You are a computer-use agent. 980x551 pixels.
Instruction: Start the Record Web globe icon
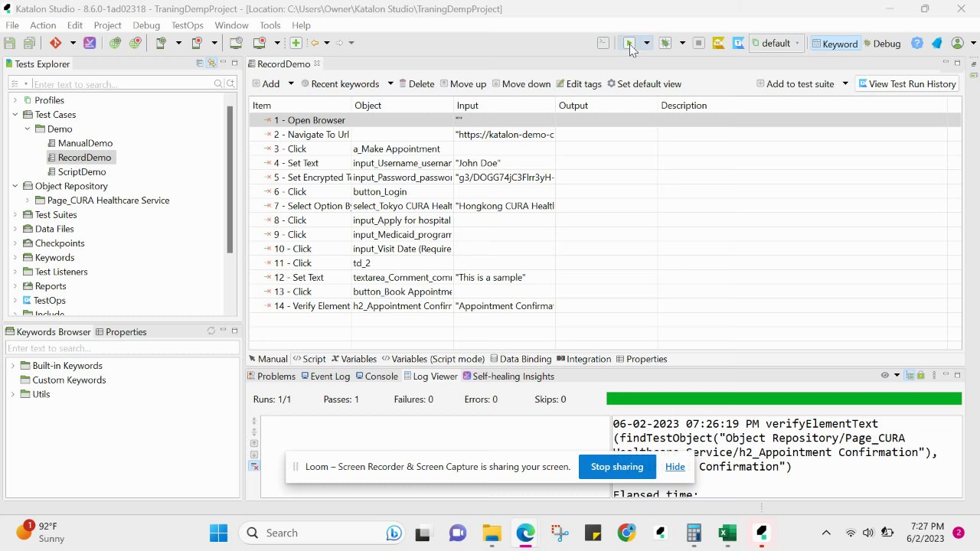[x=136, y=44]
